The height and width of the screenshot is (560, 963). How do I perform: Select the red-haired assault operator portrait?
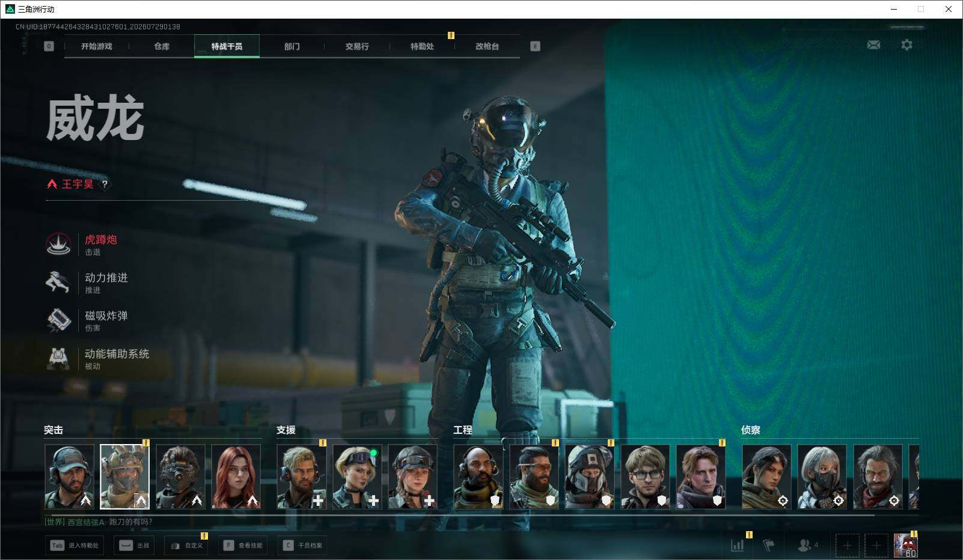236,477
